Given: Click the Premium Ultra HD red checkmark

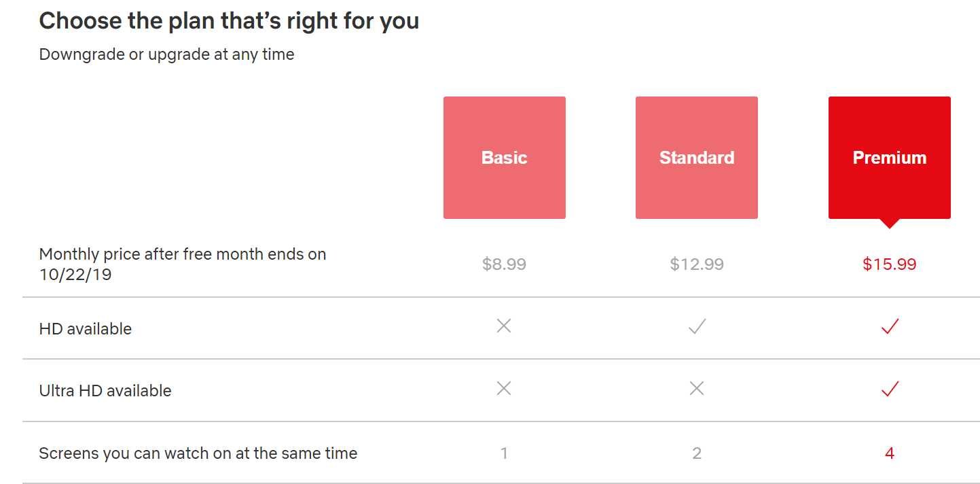Looking at the screenshot, I should coord(890,389).
